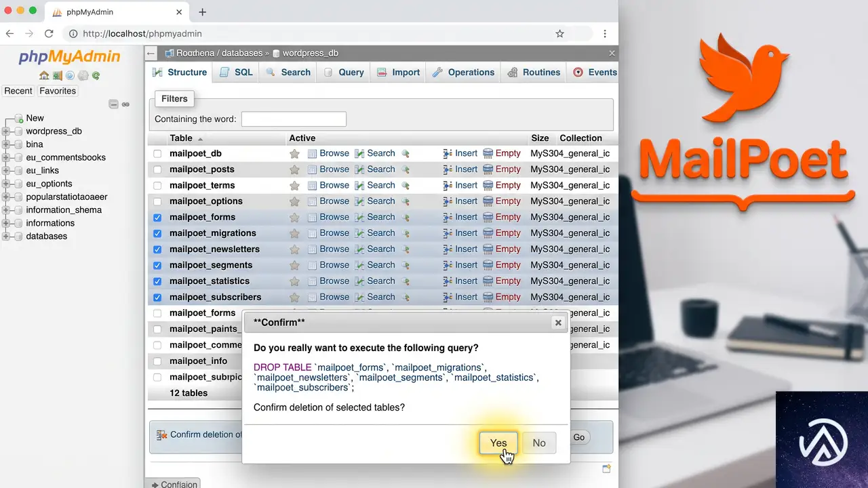Viewport: 868px width, 488px height.
Task: Cancel the drop by clicking No
Action: 539,443
